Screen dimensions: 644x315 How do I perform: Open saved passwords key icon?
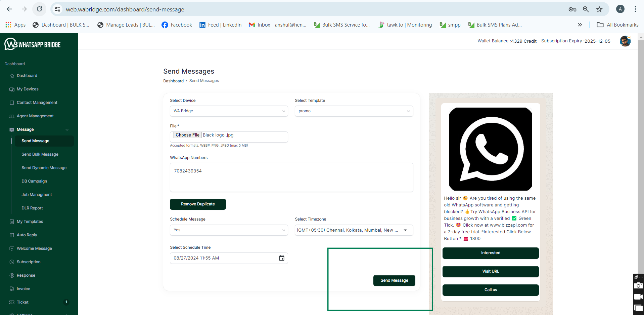[x=572, y=9]
